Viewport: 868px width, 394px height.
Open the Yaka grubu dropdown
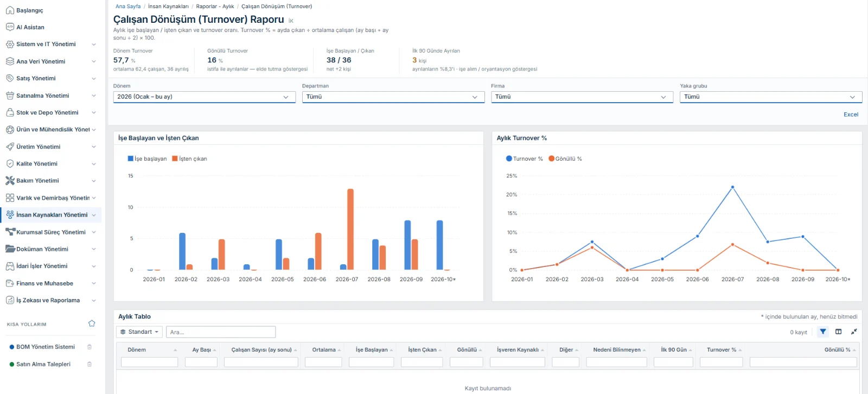point(771,97)
